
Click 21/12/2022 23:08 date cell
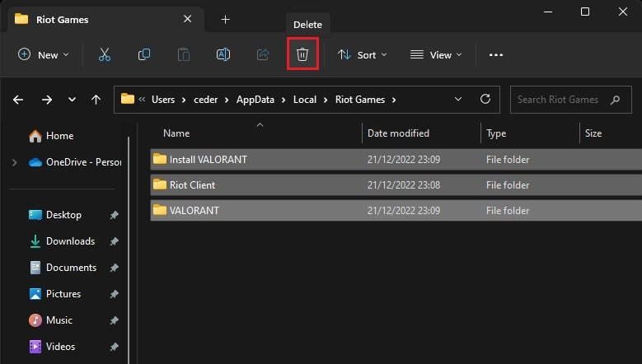point(404,184)
